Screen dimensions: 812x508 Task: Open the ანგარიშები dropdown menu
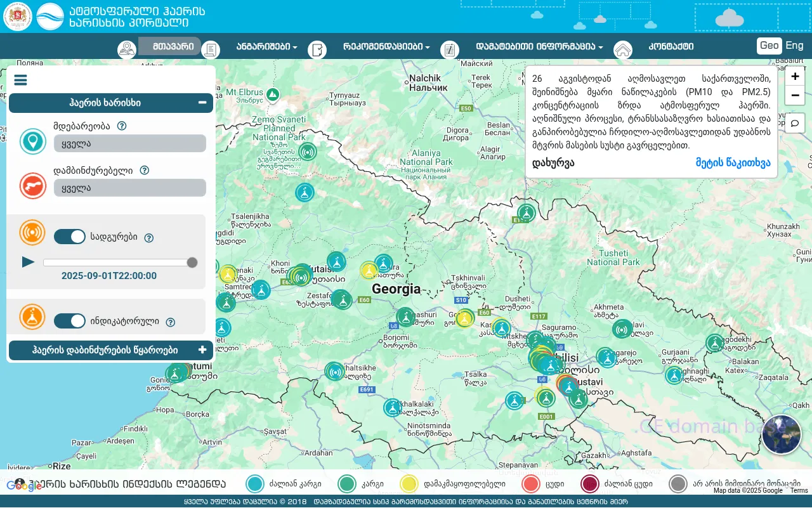click(x=266, y=47)
